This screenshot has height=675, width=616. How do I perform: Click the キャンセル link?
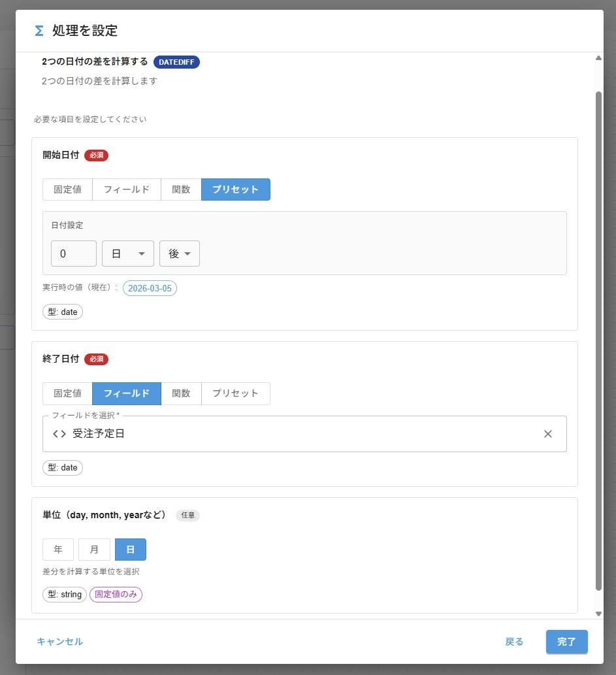coord(59,641)
